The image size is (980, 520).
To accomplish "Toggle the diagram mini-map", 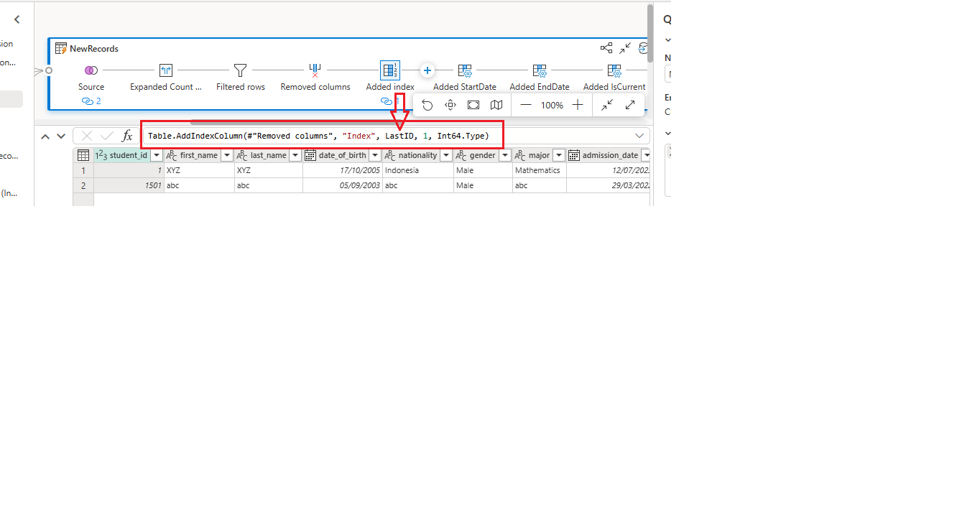I will 496,105.
